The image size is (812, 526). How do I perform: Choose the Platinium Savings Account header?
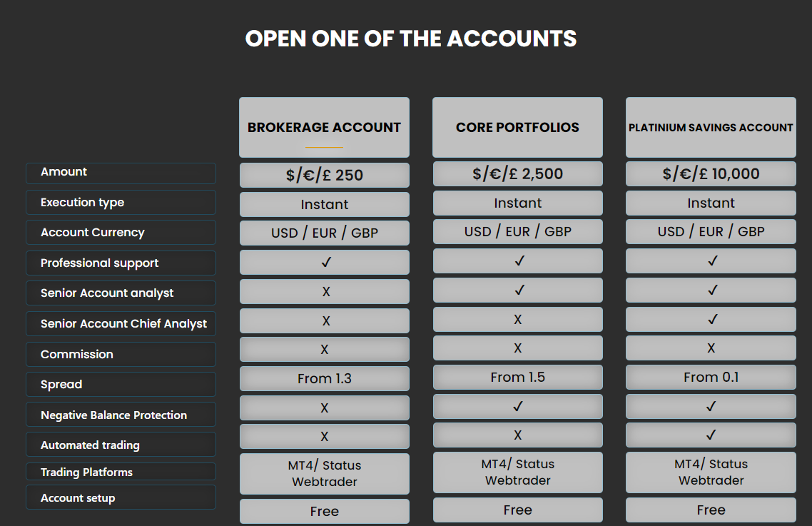tap(711, 128)
